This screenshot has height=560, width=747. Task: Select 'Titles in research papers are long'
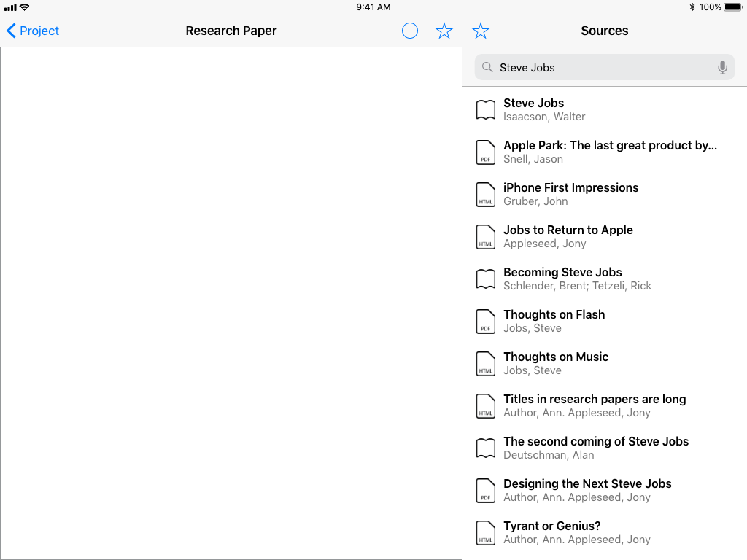595,399
